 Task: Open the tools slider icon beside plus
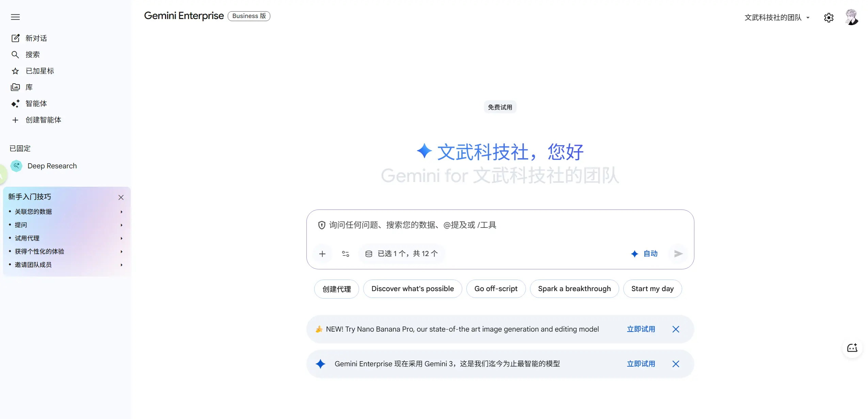345,253
